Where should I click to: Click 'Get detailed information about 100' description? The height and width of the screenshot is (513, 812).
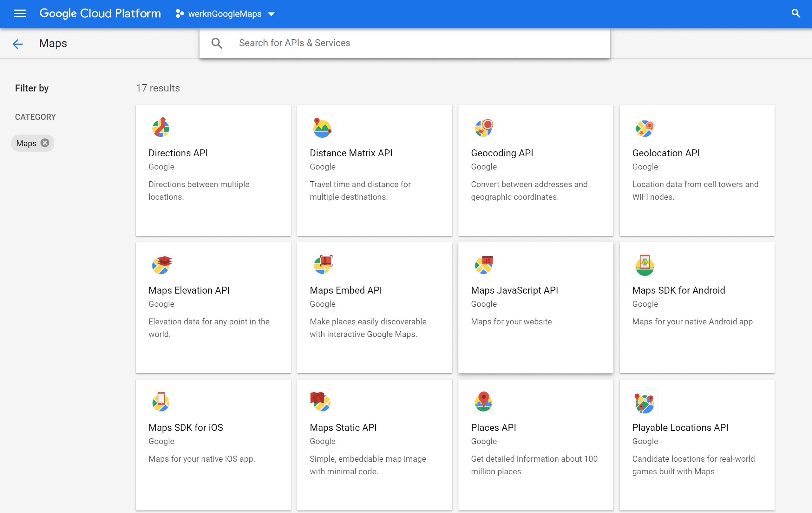pos(534,465)
